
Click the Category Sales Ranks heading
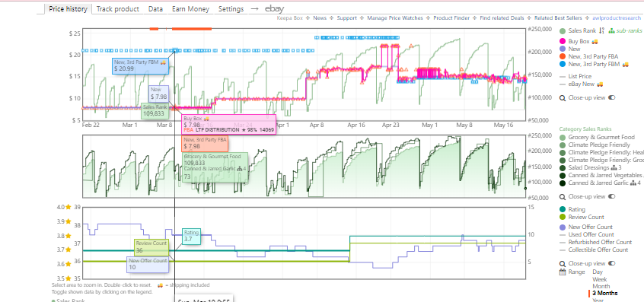(x=585, y=129)
